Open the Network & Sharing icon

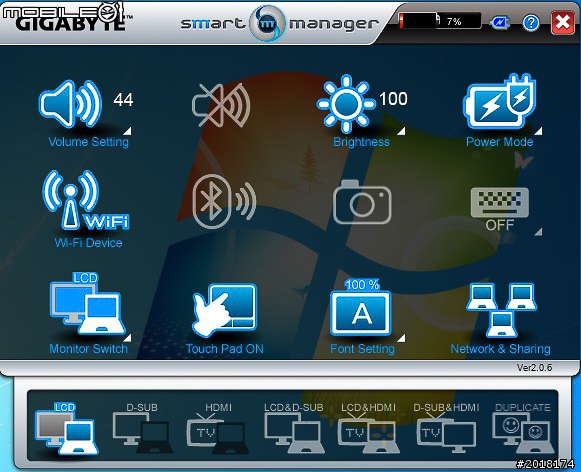pyautogui.click(x=501, y=310)
